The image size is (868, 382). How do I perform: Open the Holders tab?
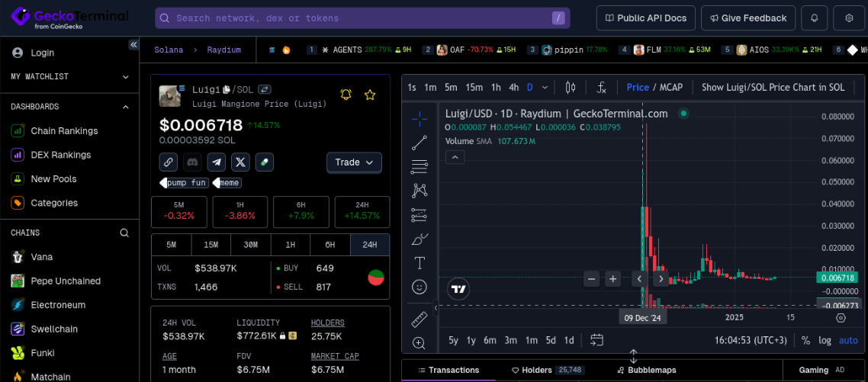tap(548, 370)
